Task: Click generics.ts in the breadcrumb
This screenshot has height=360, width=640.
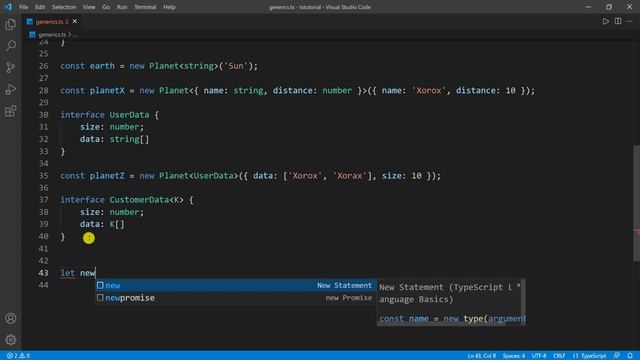Action: point(51,35)
